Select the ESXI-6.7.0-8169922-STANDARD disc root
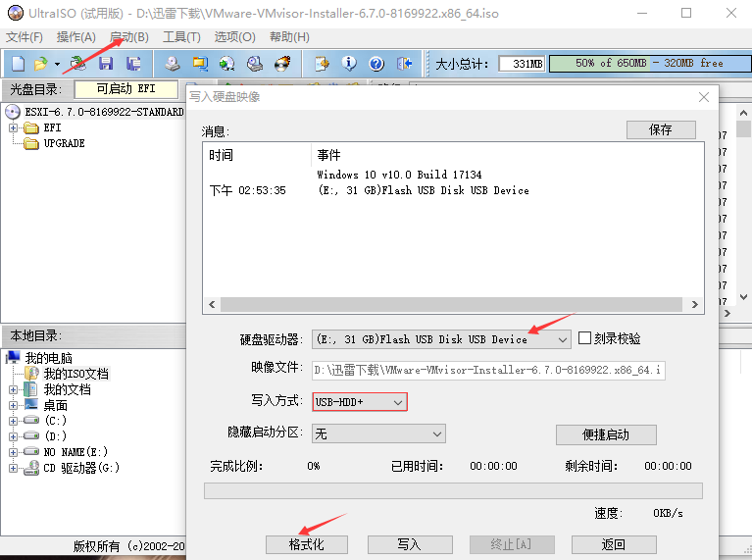 point(104,112)
